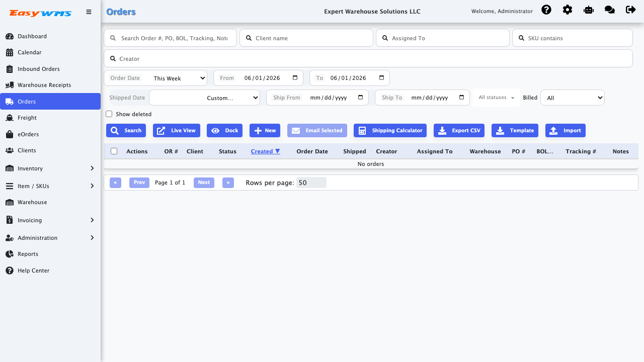Click the Next page button

pyautogui.click(x=204, y=183)
